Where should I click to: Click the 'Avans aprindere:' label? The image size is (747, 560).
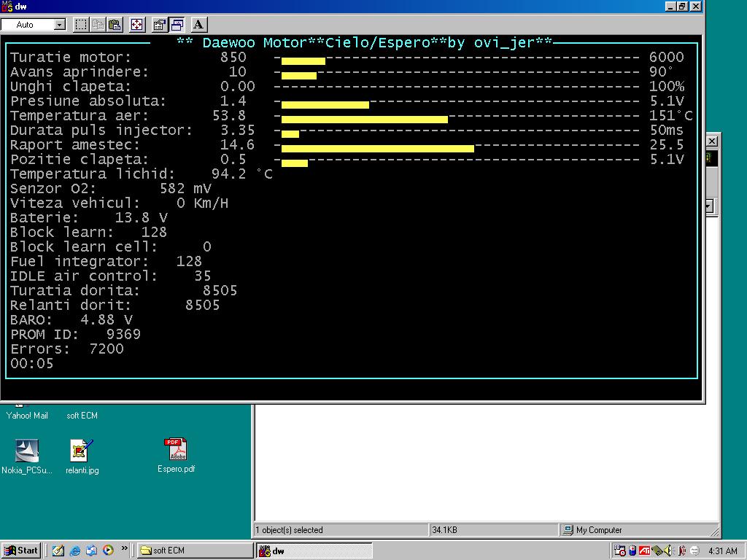pos(80,72)
